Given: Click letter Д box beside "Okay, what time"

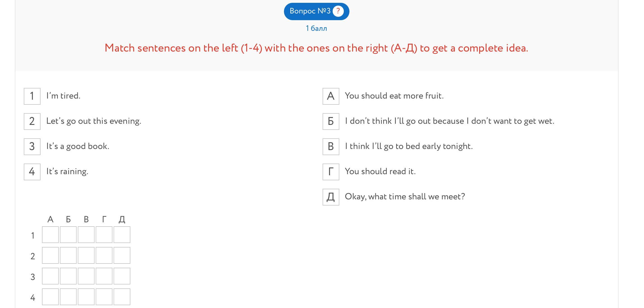Looking at the screenshot, I should tap(331, 197).
